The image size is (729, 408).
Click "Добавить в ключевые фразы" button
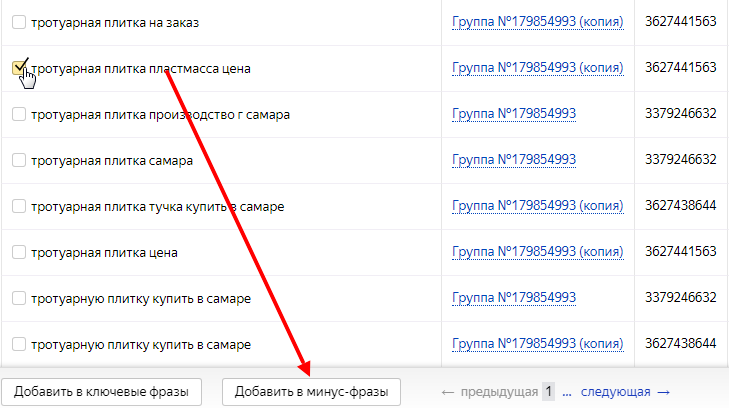(101, 392)
